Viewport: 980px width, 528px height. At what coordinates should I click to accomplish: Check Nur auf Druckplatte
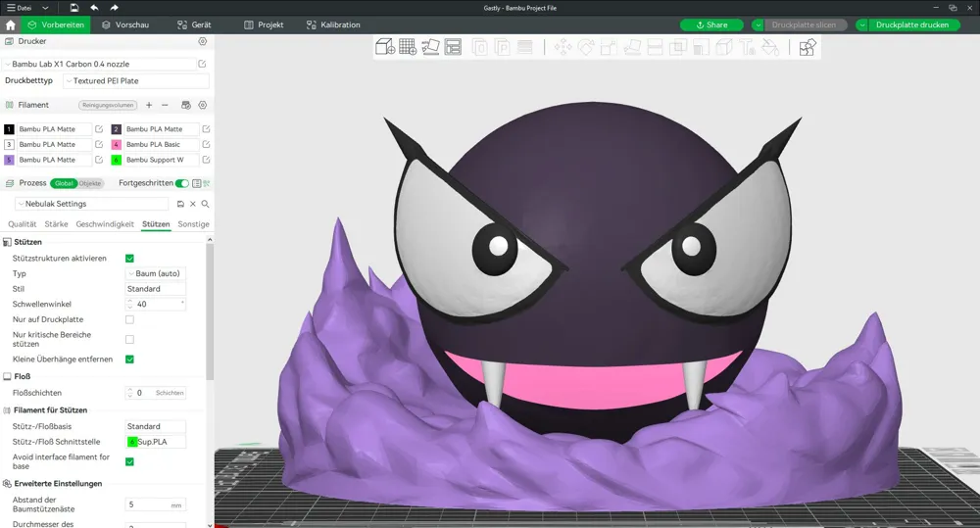click(129, 319)
